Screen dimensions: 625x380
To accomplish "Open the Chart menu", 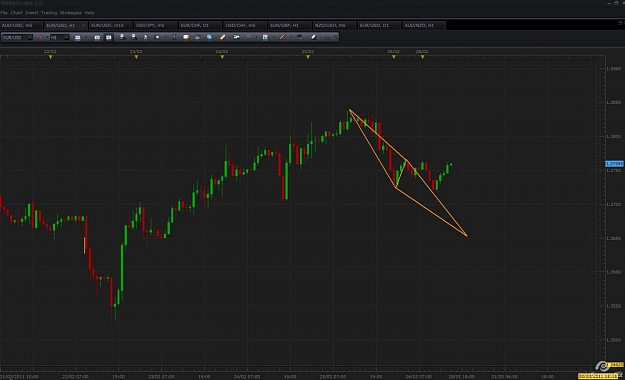I will click(x=16, y=13).
